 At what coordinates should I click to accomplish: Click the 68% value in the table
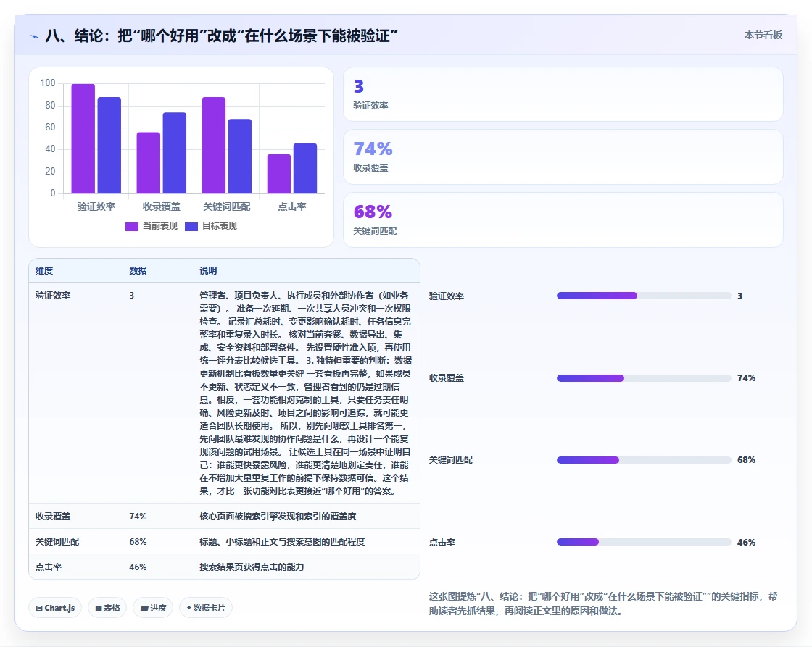click(x=138, y=542)
